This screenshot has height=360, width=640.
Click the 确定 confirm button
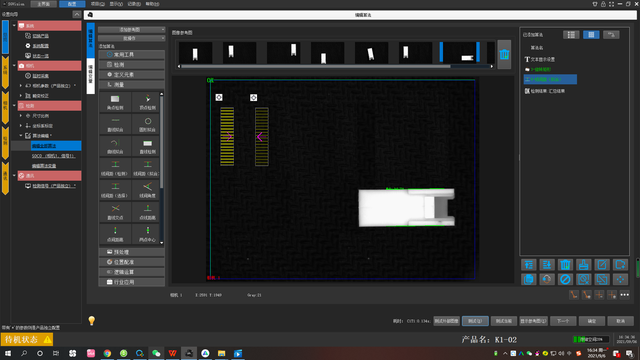click(x=591, y=321)
